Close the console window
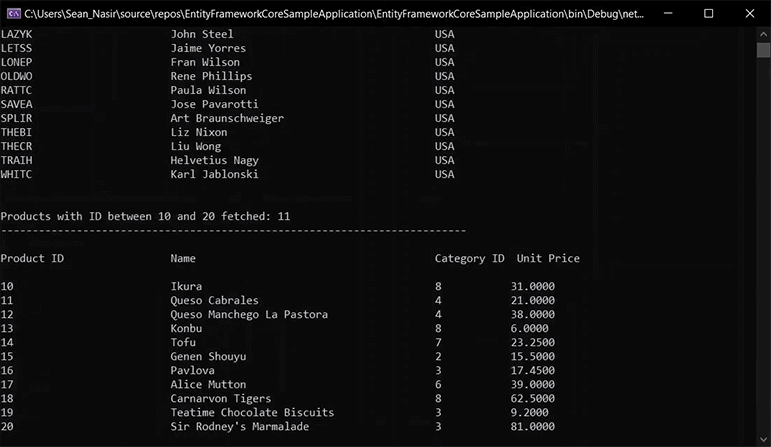This screenshot has width=771, height=447. point(749,13)
